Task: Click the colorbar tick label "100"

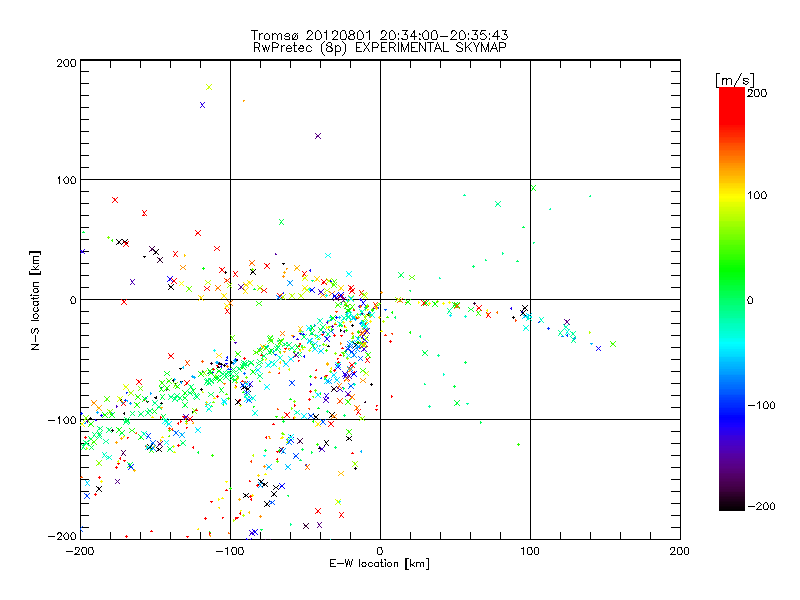Action: point(757,195)
